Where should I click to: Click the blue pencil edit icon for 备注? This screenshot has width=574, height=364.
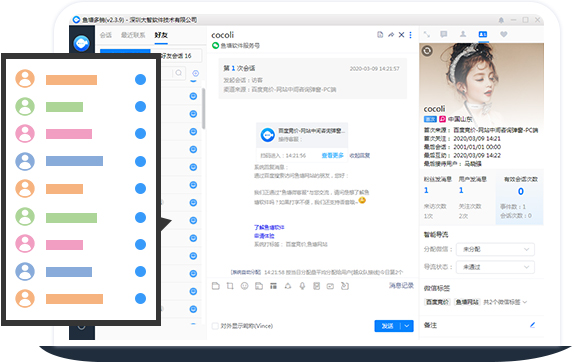(533, 325)
